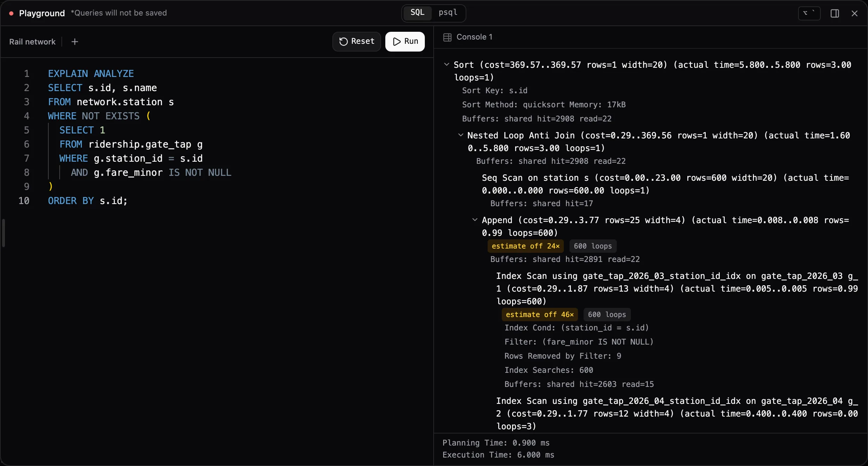Click 'FROM ridership.gate_tap g' code line
The width and height of the screenshot is (868, 466).
tap(131, 144)
